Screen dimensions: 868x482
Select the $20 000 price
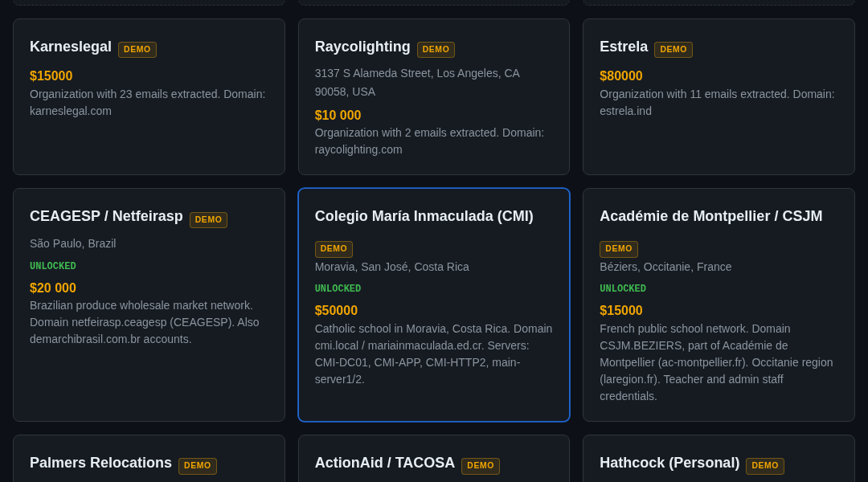point(53,288)
